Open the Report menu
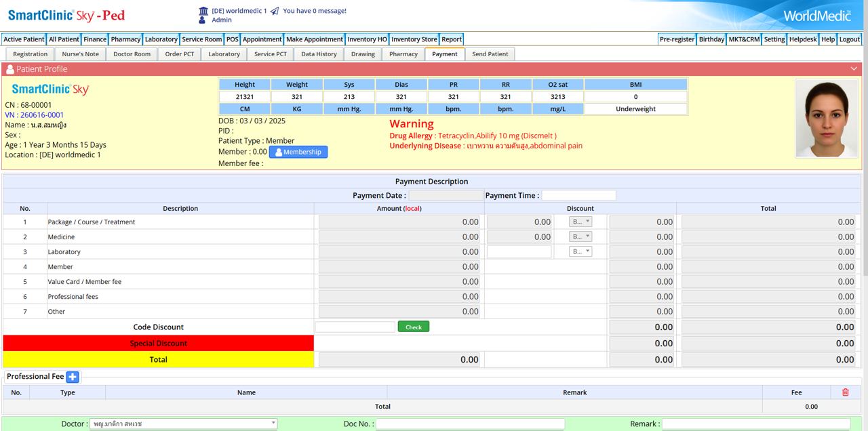868x431 pixels. [452, 39]
